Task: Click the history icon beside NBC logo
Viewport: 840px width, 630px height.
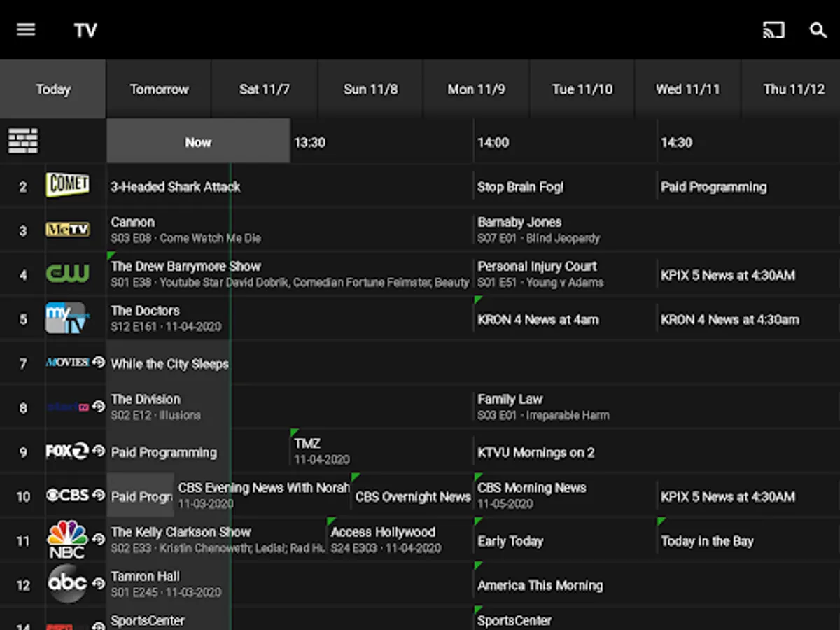Action: click(98, 539)
